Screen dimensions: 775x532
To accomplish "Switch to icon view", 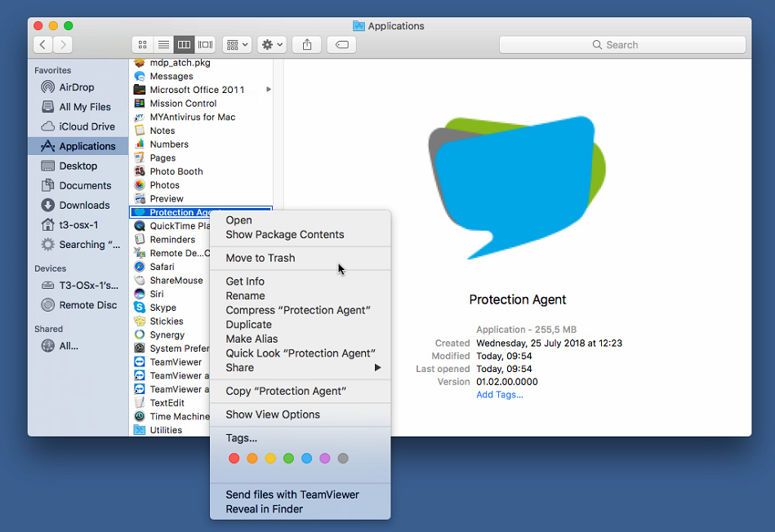I will 142,44.
